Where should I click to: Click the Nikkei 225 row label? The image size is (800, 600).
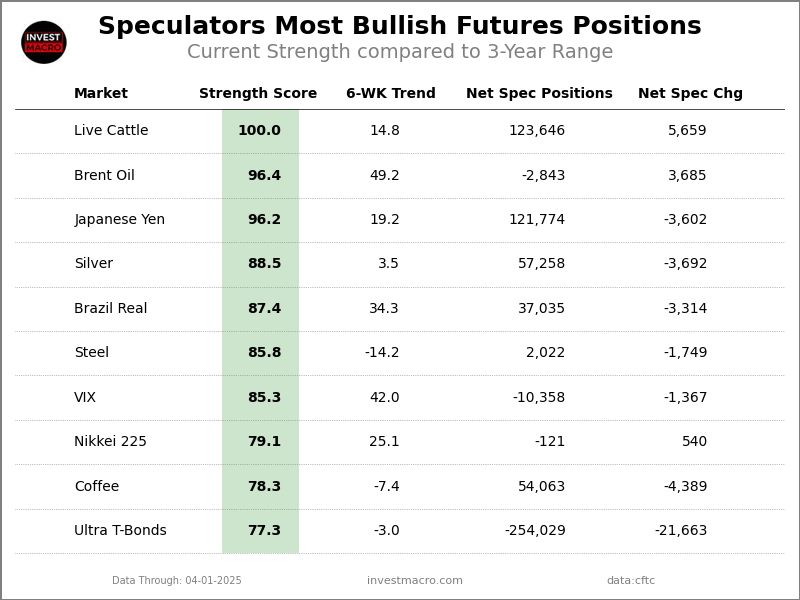110,442
